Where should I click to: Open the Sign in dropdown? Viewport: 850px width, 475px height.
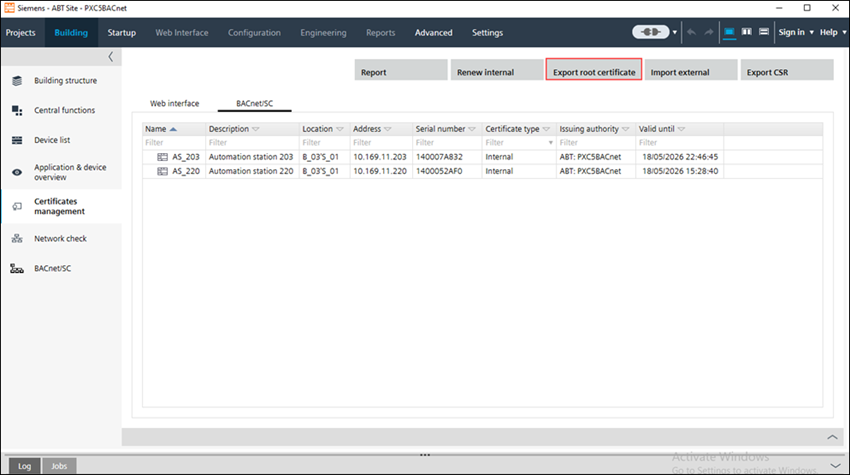click(x=795, y=32)
